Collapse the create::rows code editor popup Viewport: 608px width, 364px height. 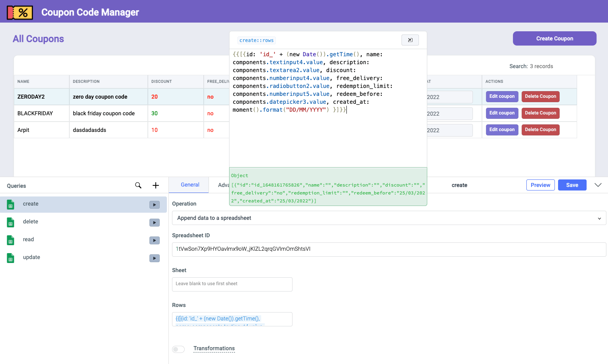[410, 40]
